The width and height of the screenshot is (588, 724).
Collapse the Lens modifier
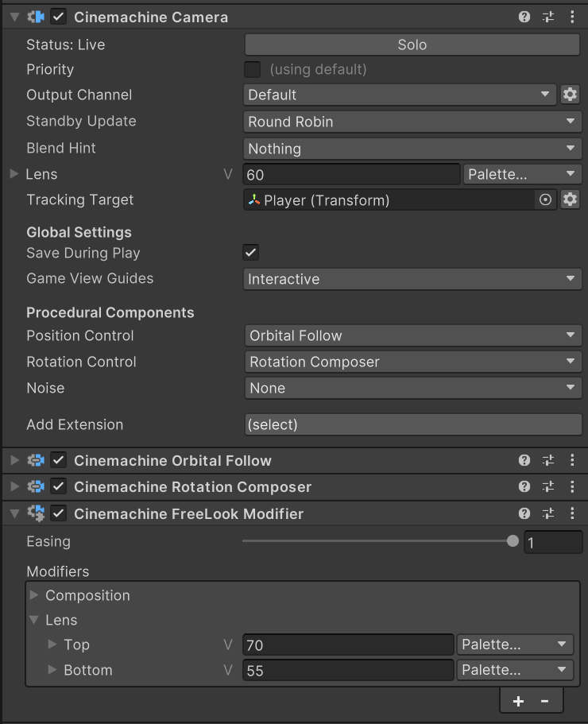point(34,620)
